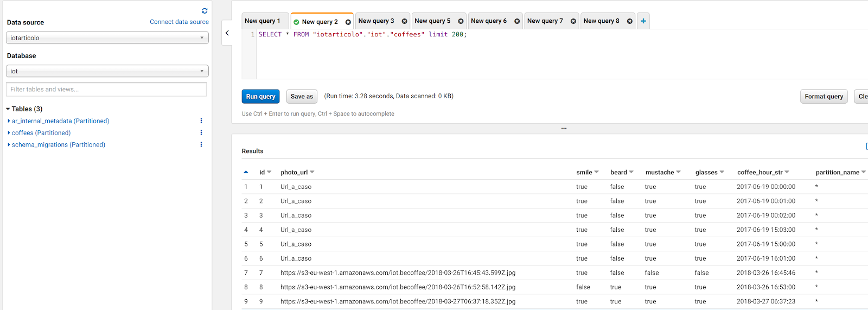This screenshot has height=310, width=868.
Task: Open the Data source dropdown iotarticolo
Action: 107,38
